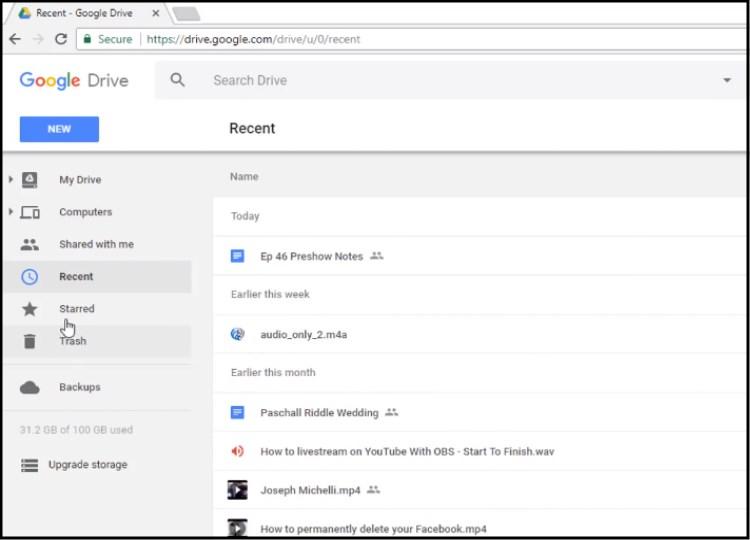Click 31.2 GB of 100 GB used text
Viewport: 750px width, 540px height.
tap(76, 430)
